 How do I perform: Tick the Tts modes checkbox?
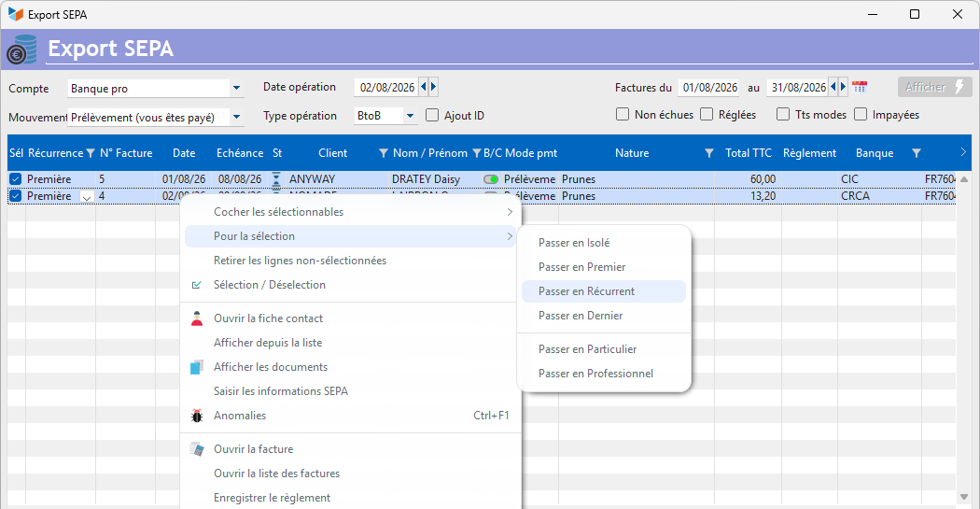point(783,115)
